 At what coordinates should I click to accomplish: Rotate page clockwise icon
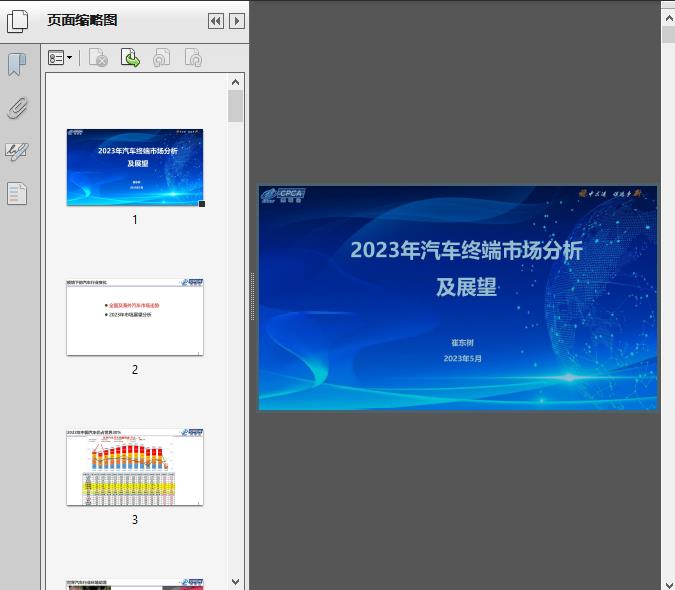pyautogui.click(x=193, y=58)
